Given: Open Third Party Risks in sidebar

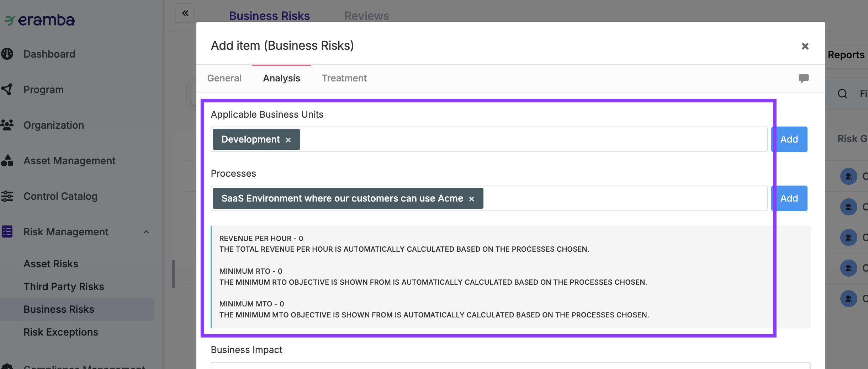Looking at the screenshot, I should point(64,287).
